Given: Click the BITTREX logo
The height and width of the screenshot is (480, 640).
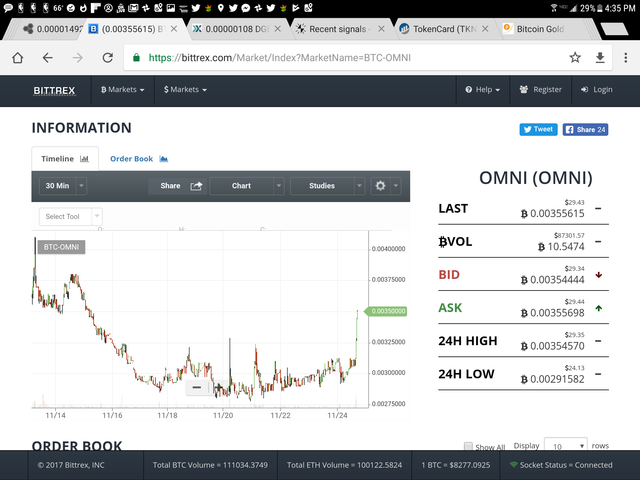Looking at the screenshot, I should point(54,91).
